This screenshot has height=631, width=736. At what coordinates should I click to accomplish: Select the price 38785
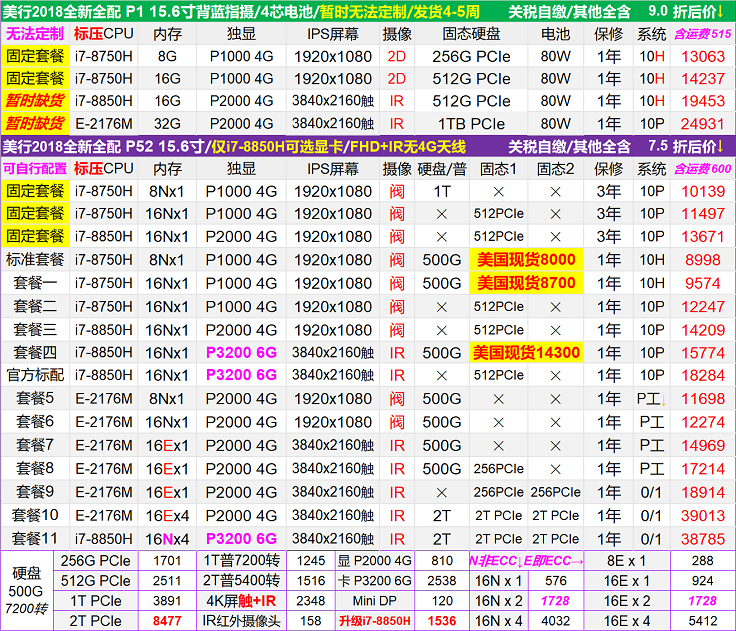(703, 539)
